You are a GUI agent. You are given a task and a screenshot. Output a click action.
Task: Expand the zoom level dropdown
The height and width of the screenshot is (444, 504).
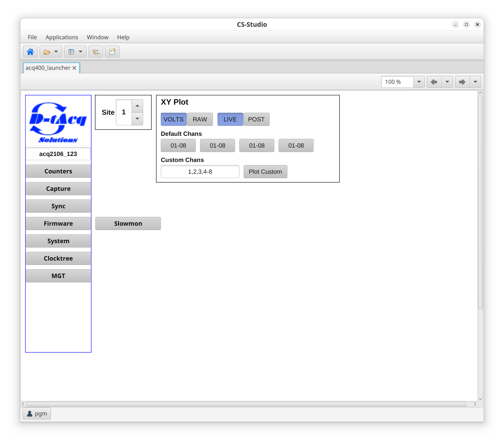[419, 82]
